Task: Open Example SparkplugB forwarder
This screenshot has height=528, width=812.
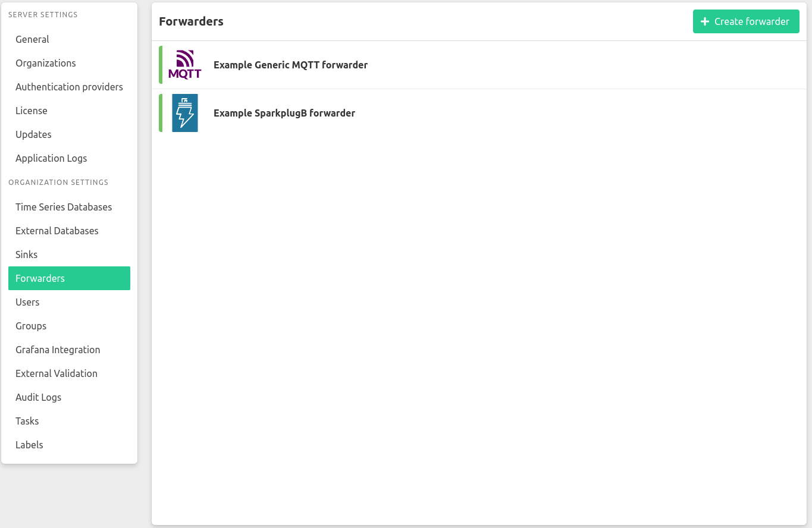Action: tap(284, 113)
